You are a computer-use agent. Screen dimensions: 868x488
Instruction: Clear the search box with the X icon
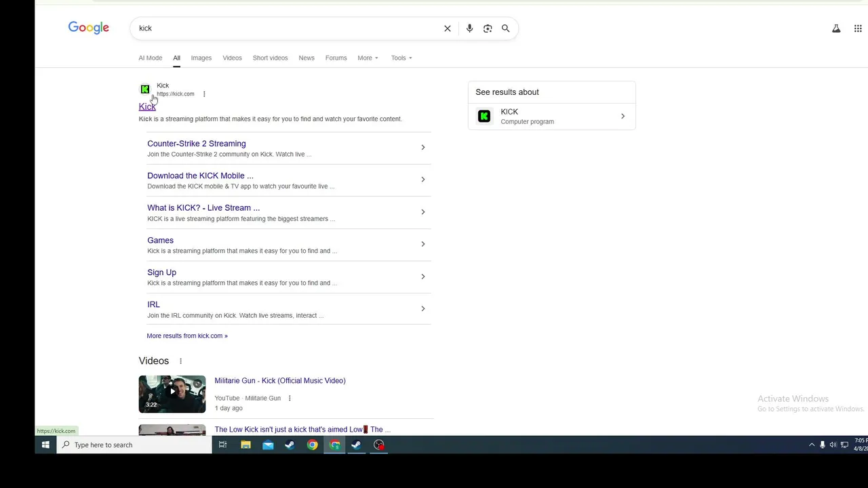coord(448,28)
